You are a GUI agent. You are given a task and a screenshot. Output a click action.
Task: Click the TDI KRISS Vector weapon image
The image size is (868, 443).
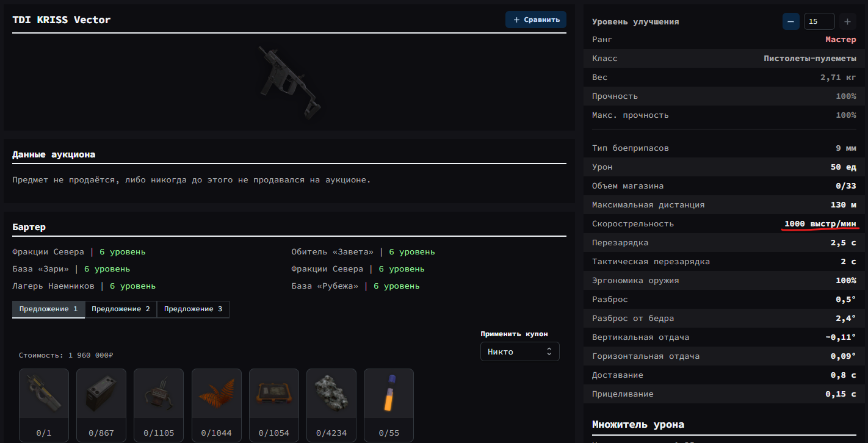coord(289,82)
